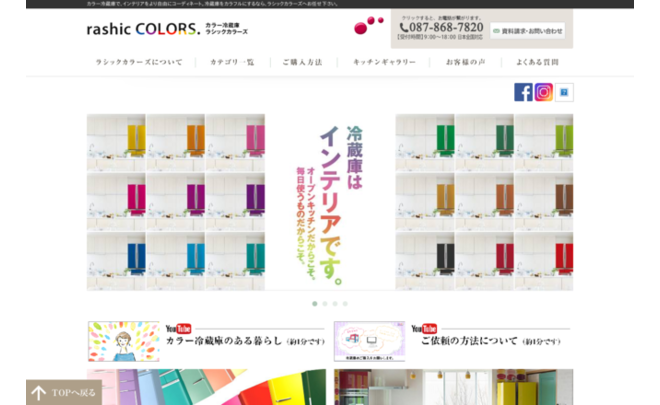Open the ラシックカラーズについて menu

click(139, 62)
